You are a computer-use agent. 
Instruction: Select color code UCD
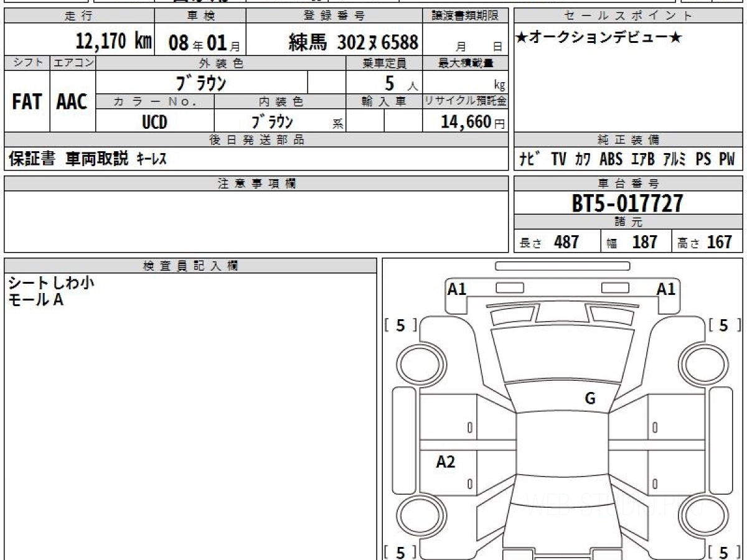click(154, 121)
